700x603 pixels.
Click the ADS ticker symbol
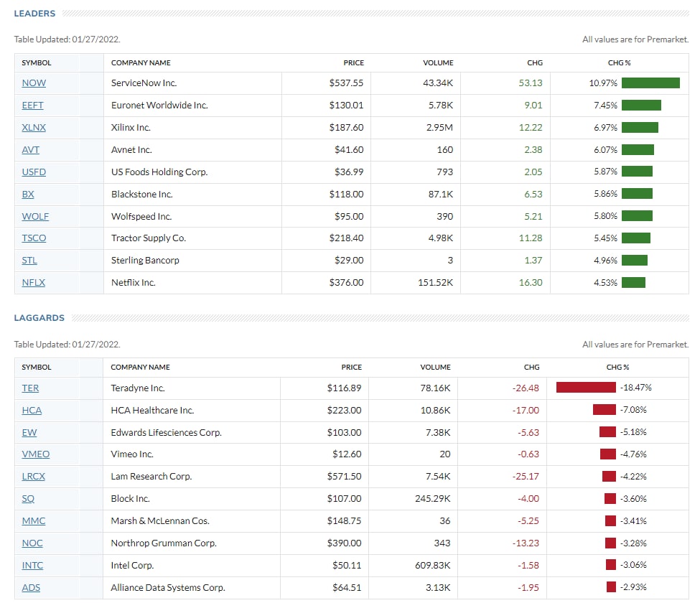pyautogui.click(x=31, y=587)
